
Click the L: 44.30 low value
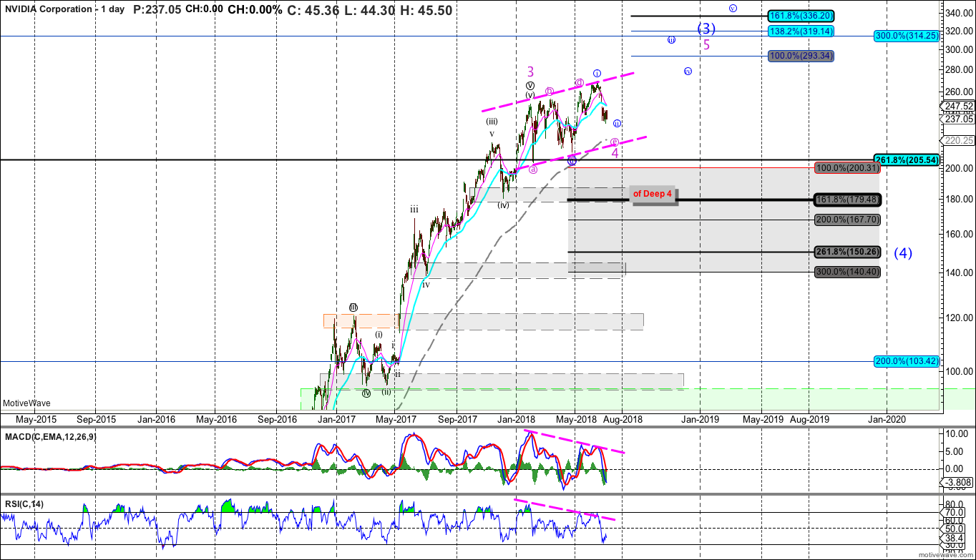369,10
